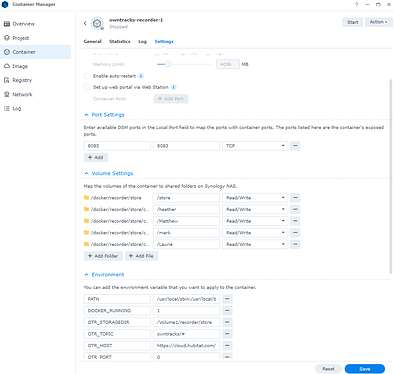Click the OTR_HOST value field

[x=186, y=346]
